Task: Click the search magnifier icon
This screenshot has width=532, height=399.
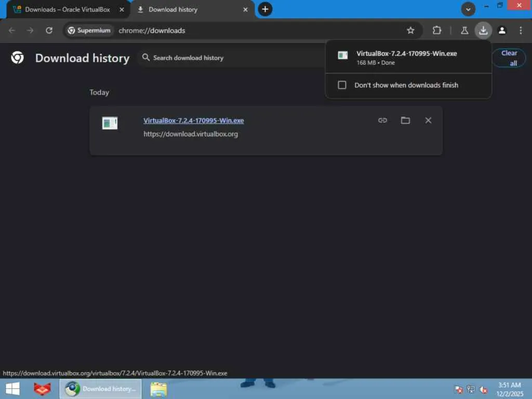Action: (x=146, y=57)
